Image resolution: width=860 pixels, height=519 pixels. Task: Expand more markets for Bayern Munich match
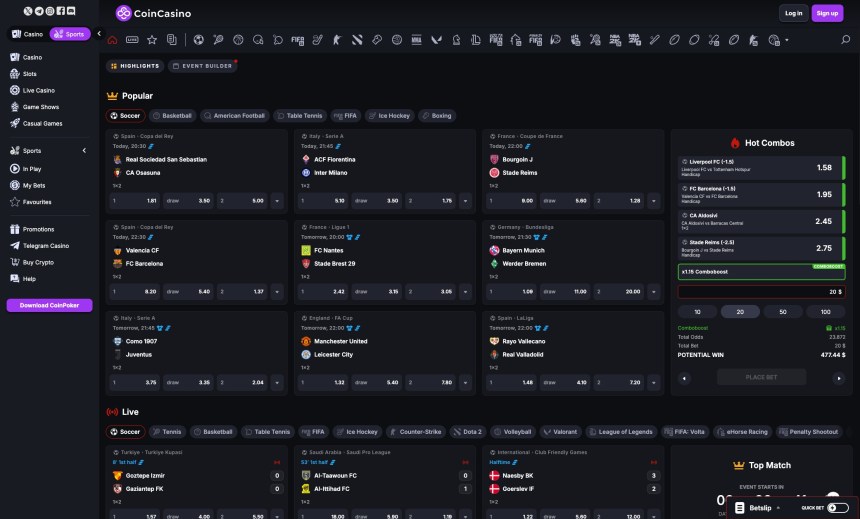654,292
